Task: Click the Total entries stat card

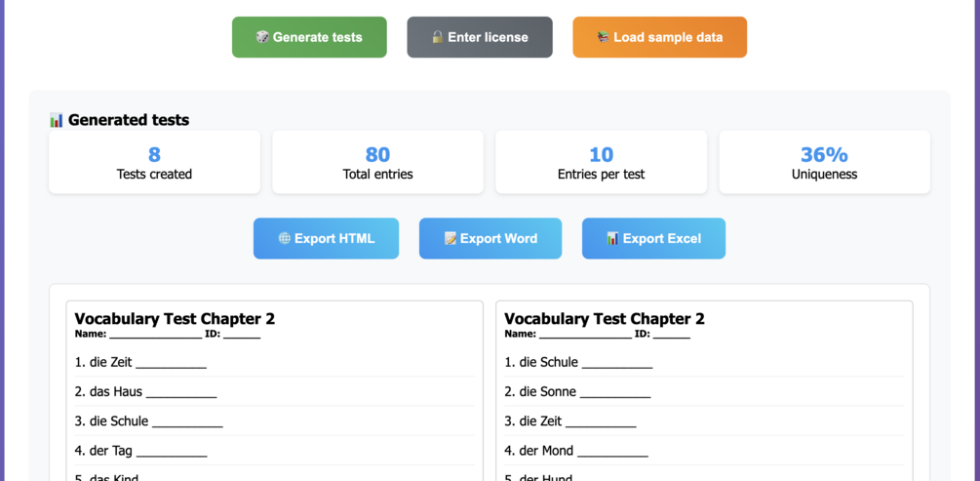Action: click(377, 163)
